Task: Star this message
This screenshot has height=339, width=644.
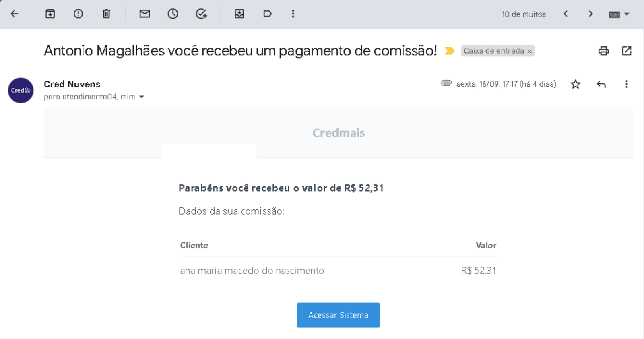Action: click(576, 84)
